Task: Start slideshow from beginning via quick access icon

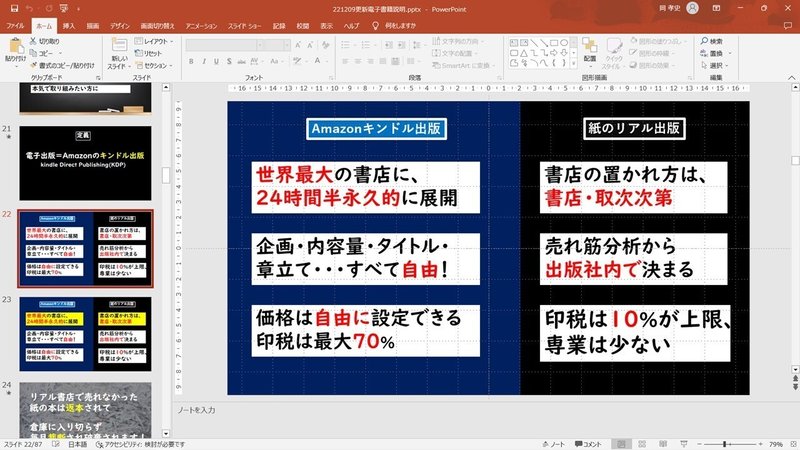Action: 64,9
